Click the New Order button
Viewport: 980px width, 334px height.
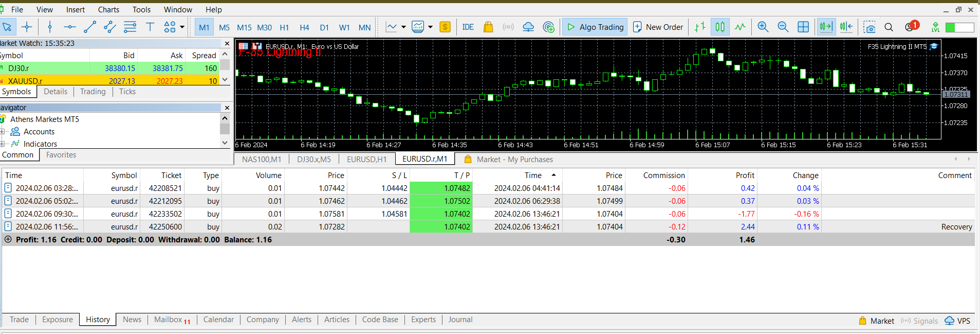click(658, 27)
